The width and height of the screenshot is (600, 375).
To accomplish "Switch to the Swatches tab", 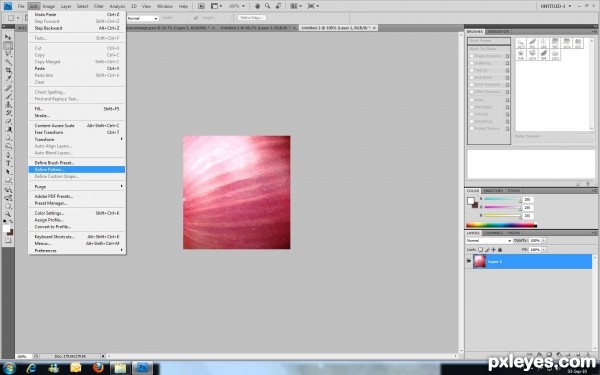I will (x=493, y=191).
